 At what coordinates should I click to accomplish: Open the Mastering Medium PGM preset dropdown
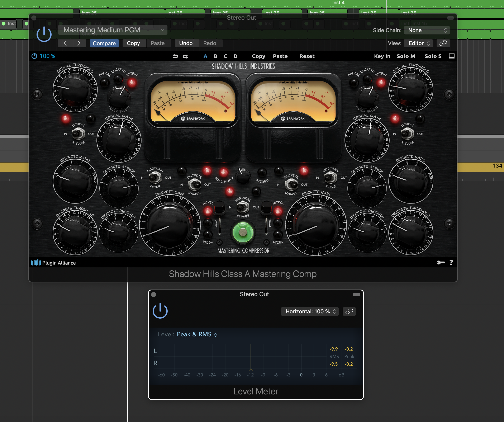[113, 30]
